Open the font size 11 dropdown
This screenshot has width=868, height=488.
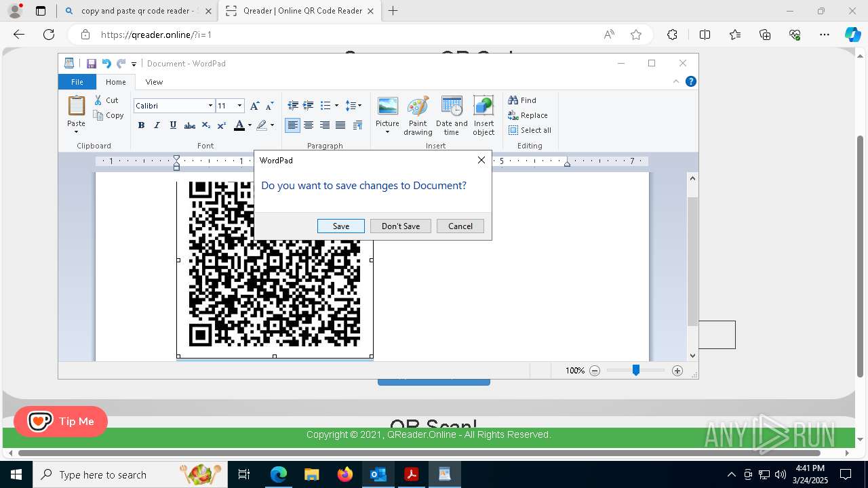tap(239, 106)
